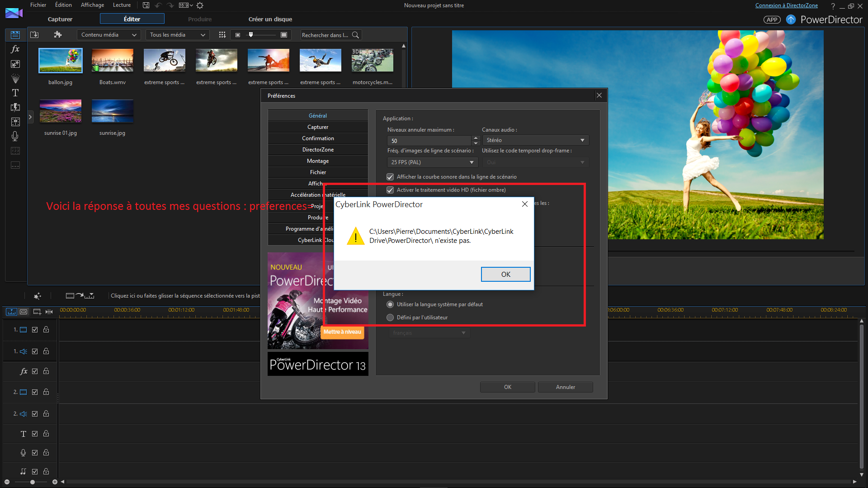Screen dimensions: 868x488
Task: Select 'Utiliser la langue système par défaut' radio
Action: click(x=390, y=304)
